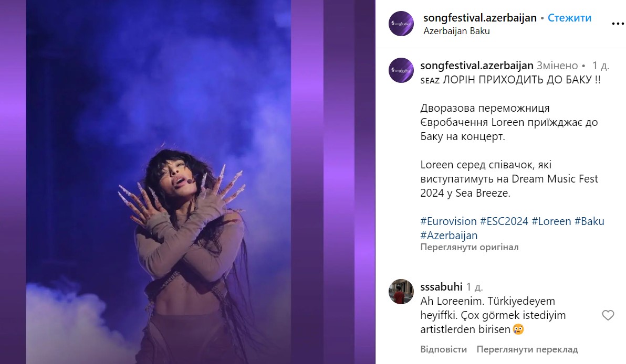
Task: Open the #Baku hashtag
Action: coord(589,221)
